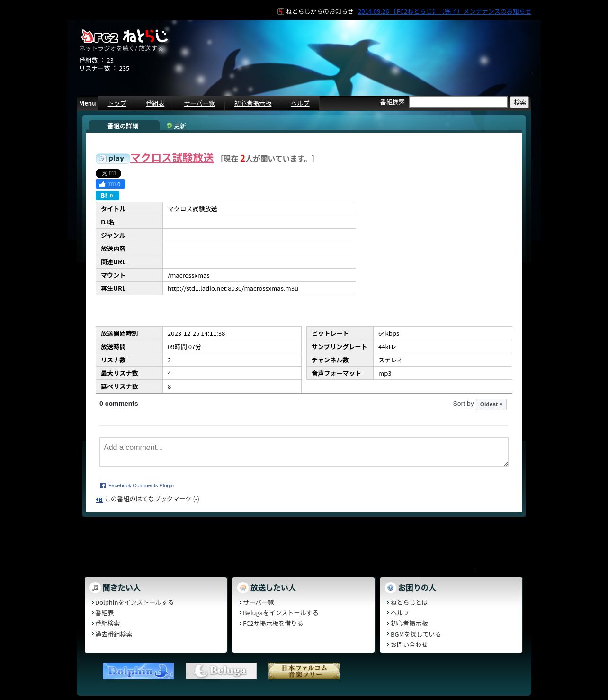Click the 更新 link
Image resolution: width=608 pixels, height=700 pixels.
[x=180, y=126]
